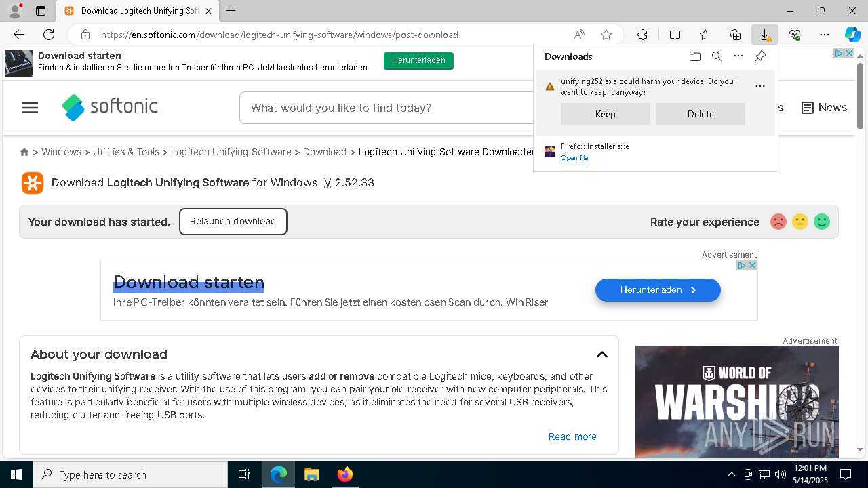The height and width of the screenshot is (488, 868).
Task: Open the Edge profile avatar icon
Action: click(x=14, y=11)
